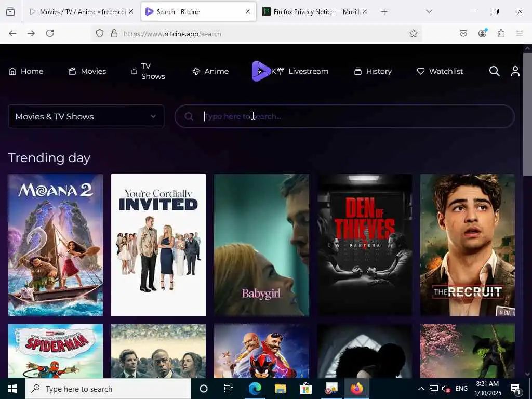Image resolution: width=532 pixels, height=399 pixels.
Task: Open Spider-Man animated series poster
Action: coord(56,351)
